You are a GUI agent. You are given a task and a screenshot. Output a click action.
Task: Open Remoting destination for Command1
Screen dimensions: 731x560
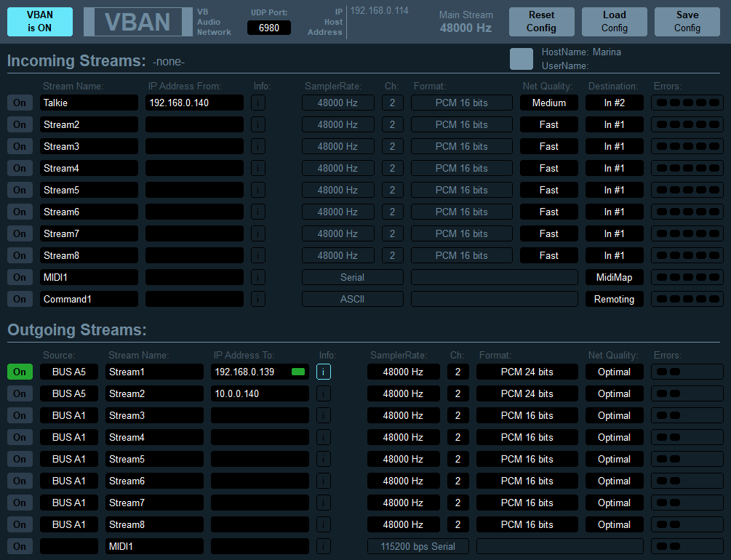(614, 299)
